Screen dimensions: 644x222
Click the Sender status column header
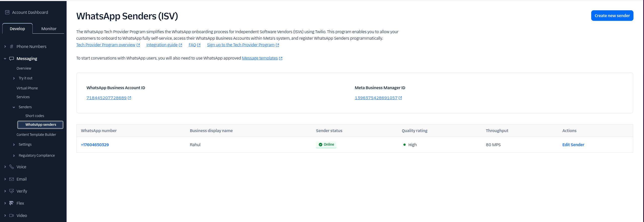pyautogui.click(x=329, y=131)
